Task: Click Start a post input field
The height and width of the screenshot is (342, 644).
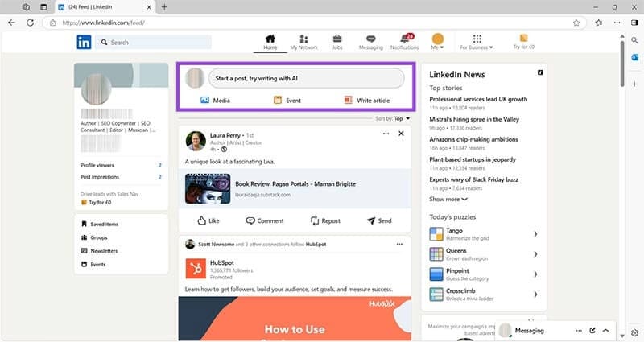Action: [x=307, y=78]
